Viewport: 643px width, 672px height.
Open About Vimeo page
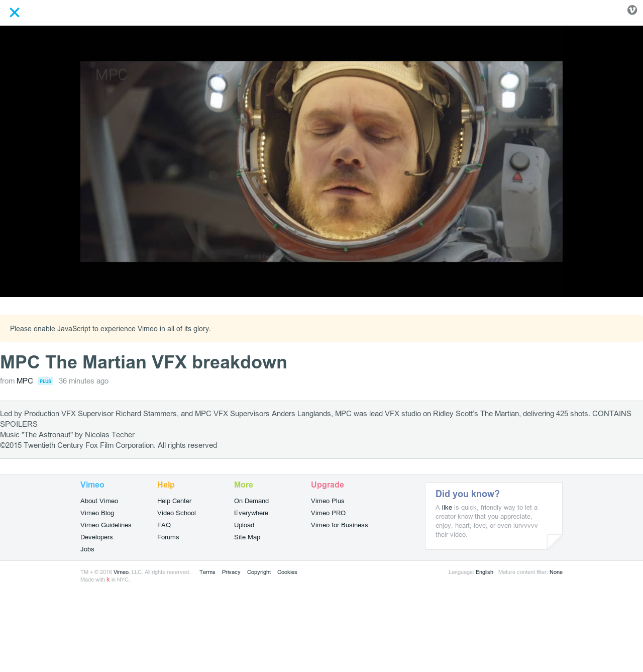pyautogui.click(x=99, y=501)
